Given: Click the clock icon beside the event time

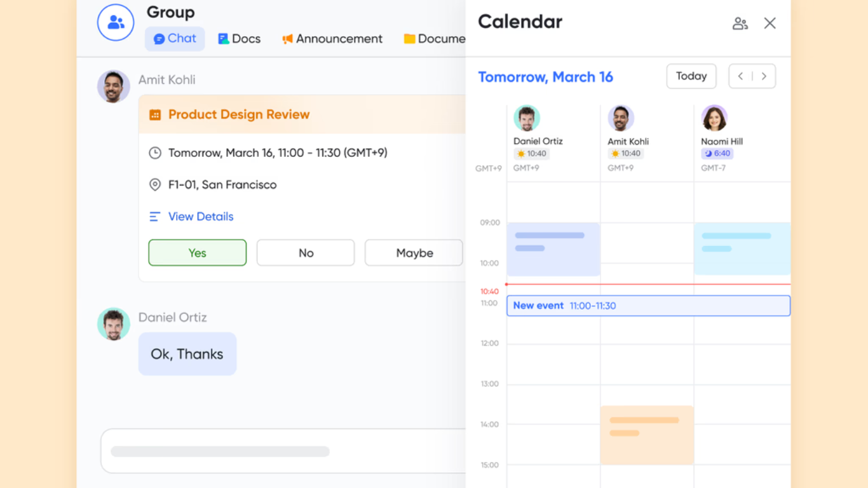Looking at the screenshot, I should 155,153.
